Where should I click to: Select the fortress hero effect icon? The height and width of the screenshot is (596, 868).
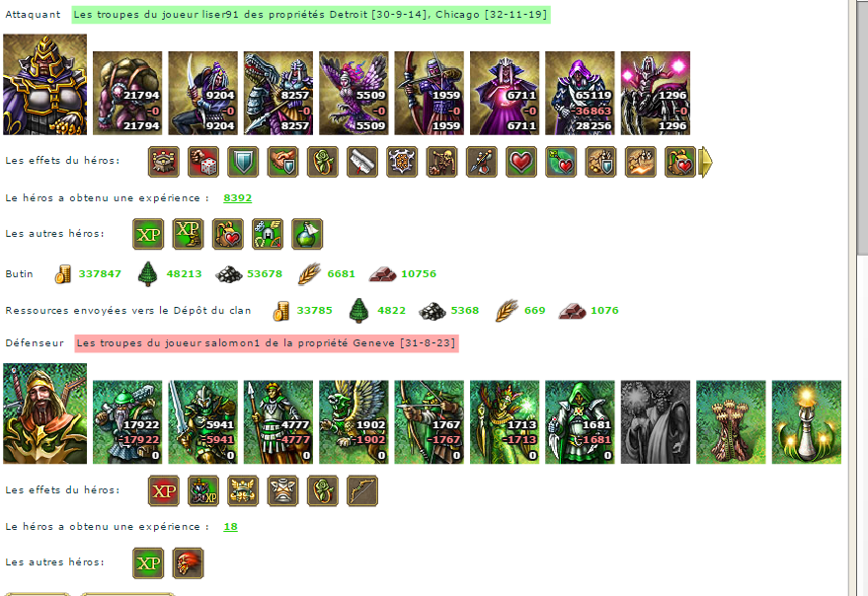164,162
